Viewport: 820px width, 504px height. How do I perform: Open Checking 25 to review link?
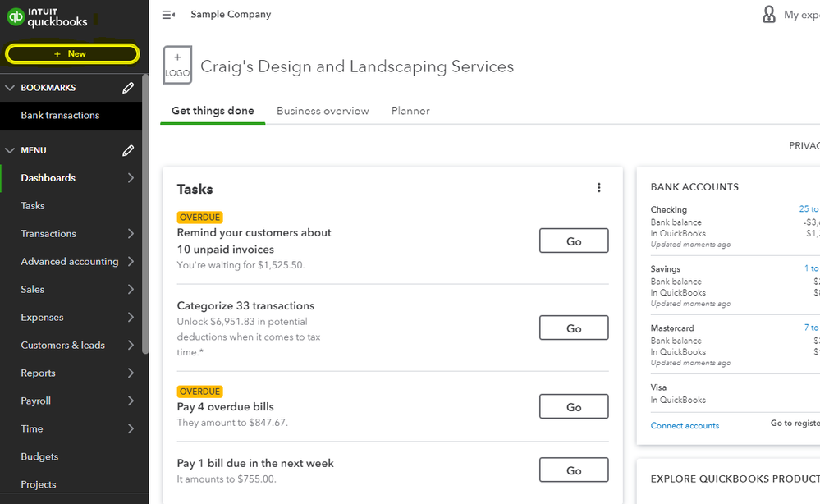(x=809, y=209)
